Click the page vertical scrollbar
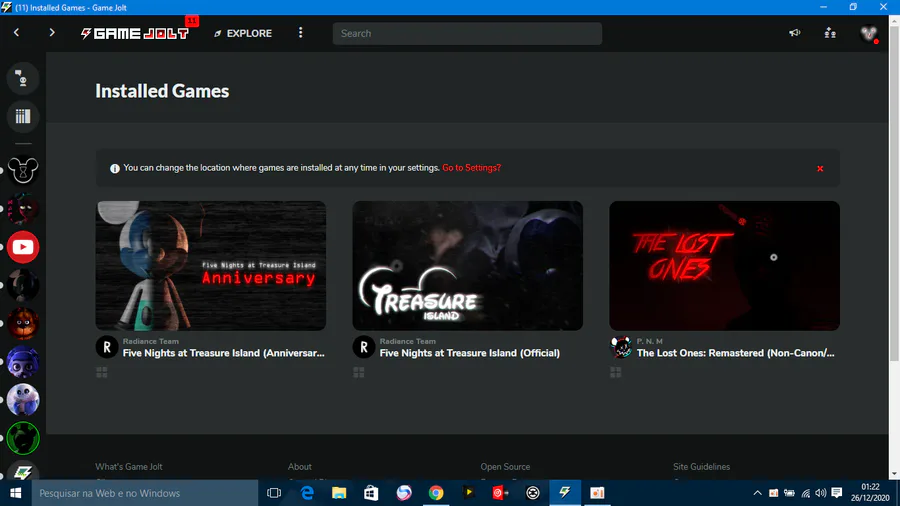900x506 pixels. 894,195
